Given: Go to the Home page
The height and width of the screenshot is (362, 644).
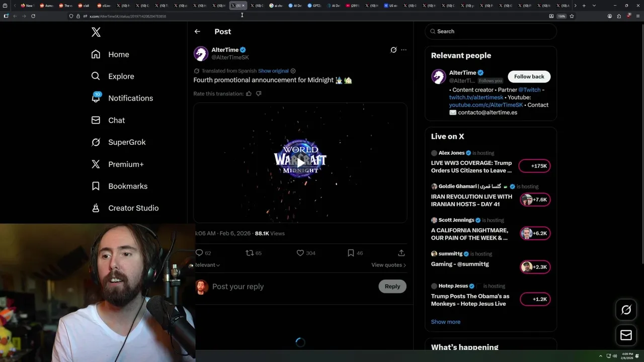Looking at the screenshot, I should (x=110, y=54).
